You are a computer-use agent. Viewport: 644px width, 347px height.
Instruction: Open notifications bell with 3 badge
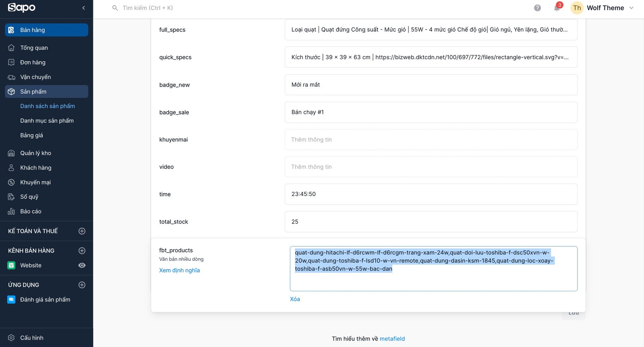pyautogui.click(x=557, y=7)
